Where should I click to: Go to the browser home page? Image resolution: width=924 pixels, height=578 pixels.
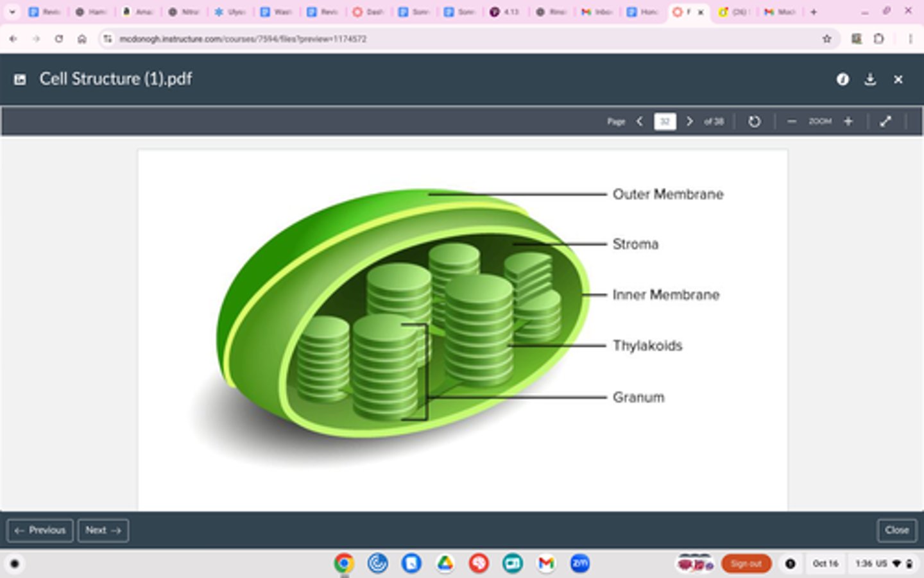click(x=82, y=39)
